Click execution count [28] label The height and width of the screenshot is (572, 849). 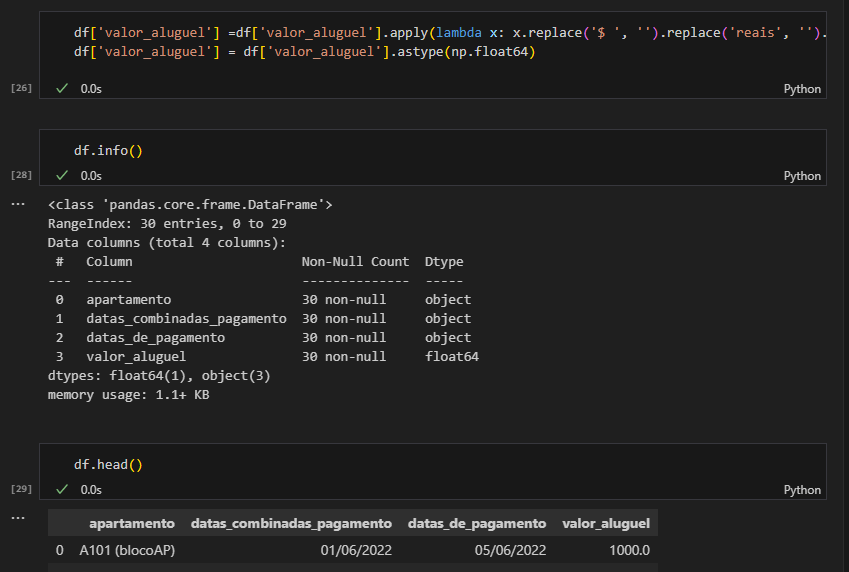point(21,175)
